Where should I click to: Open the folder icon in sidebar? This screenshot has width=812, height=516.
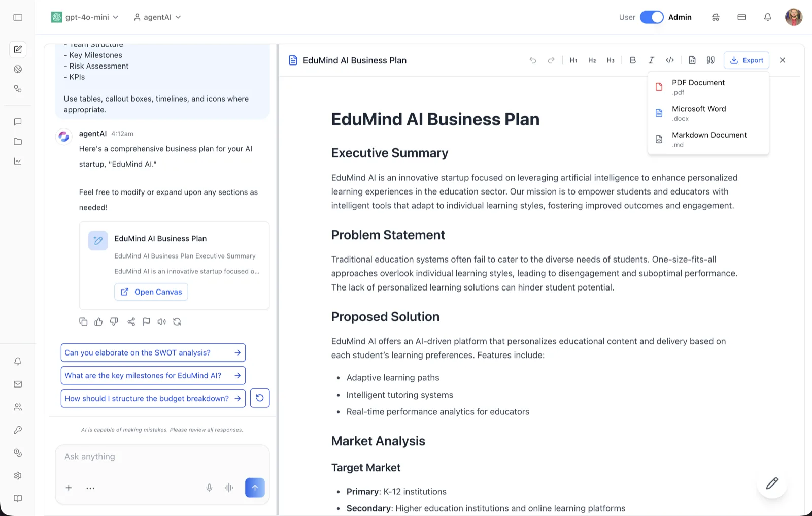18,142
